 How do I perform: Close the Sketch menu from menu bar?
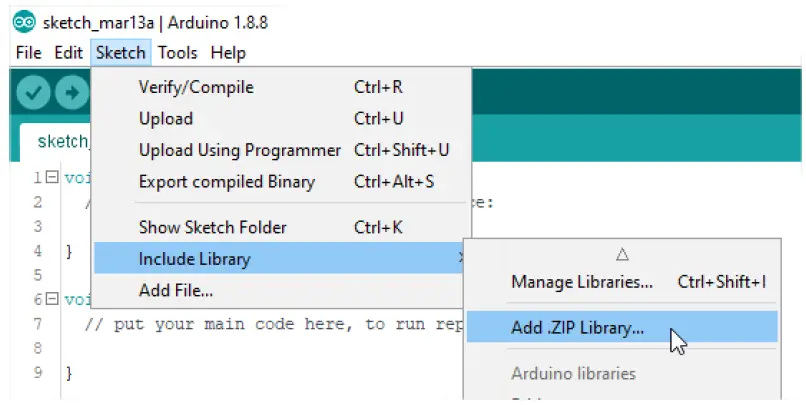click(x=120, y=52)
